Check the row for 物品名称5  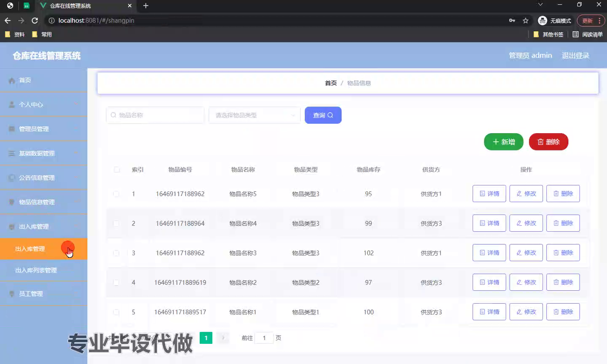click(116, 194)
